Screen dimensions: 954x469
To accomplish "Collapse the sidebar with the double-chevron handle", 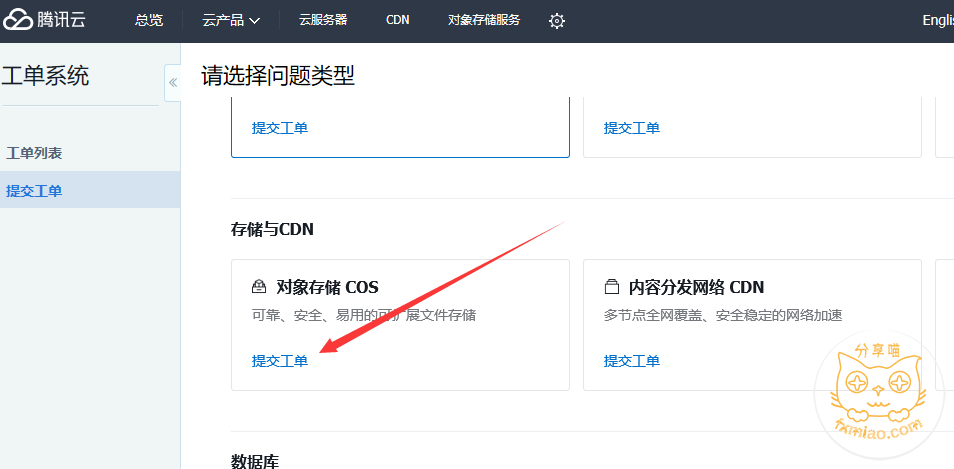I will (173, 83).
